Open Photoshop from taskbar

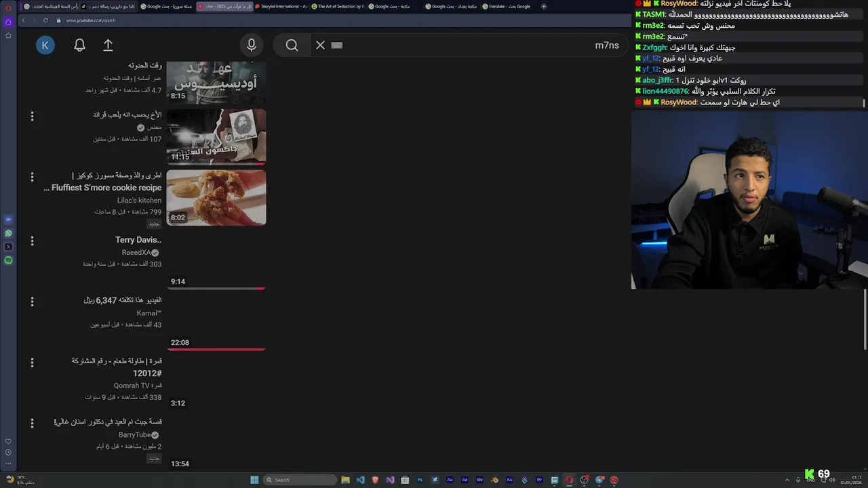[420, 480]
